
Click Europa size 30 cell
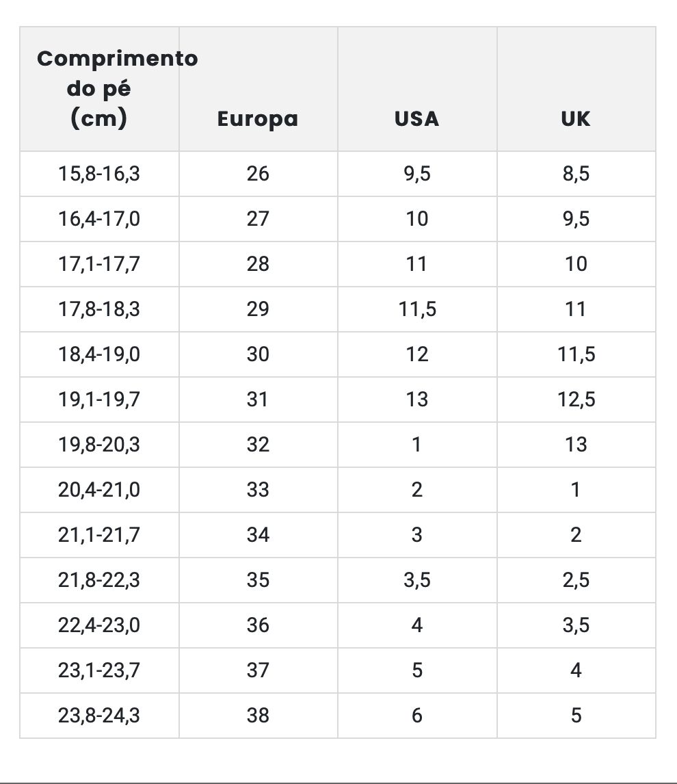pos(258,354)
